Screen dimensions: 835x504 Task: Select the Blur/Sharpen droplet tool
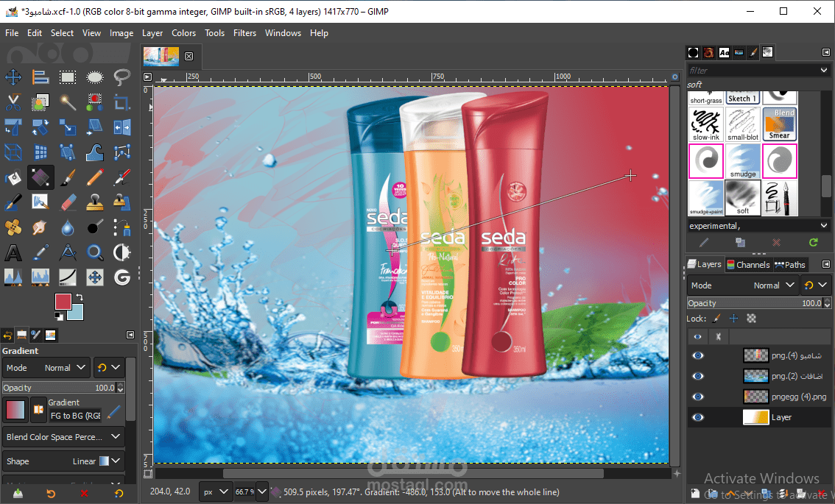68,227
